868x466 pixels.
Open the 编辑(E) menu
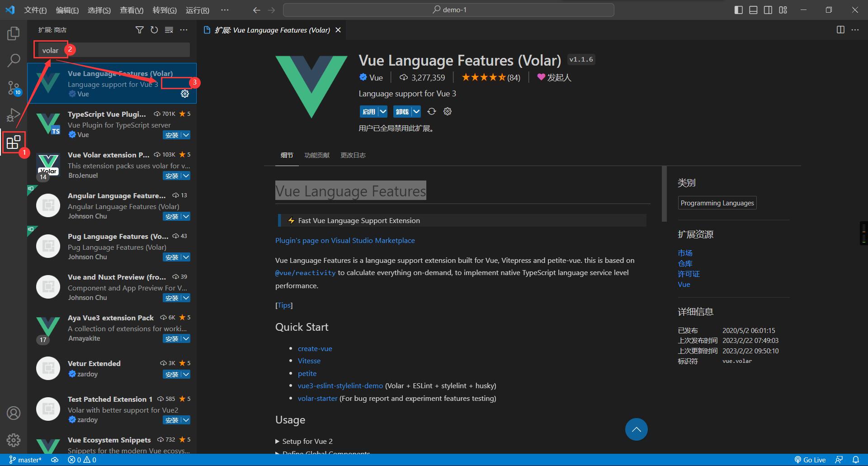[67, 10]
